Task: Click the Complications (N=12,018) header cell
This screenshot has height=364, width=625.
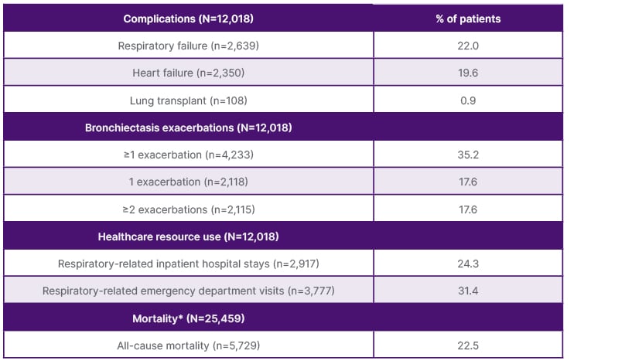Action: [188, 19]
